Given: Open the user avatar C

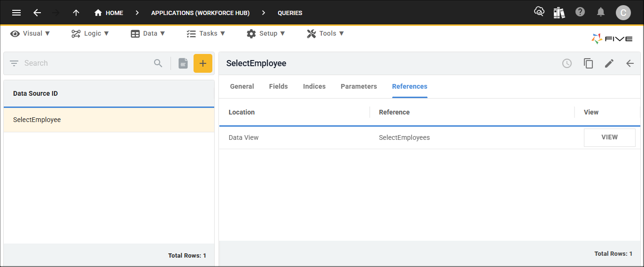Looking at the screenshot, I should [623, 13].
